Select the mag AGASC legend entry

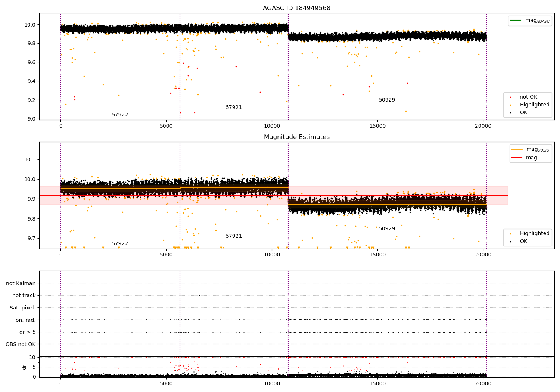[x=530, y=21]
